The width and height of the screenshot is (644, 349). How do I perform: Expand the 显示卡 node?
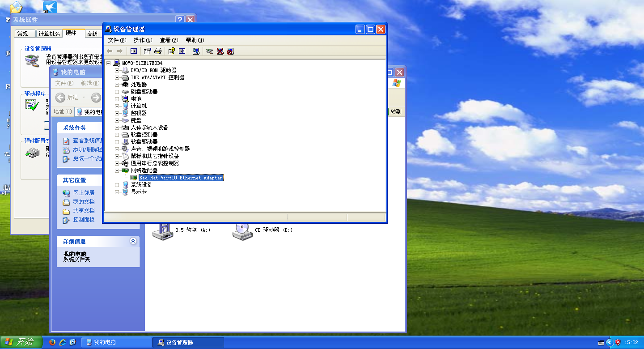tap(117, 192)
